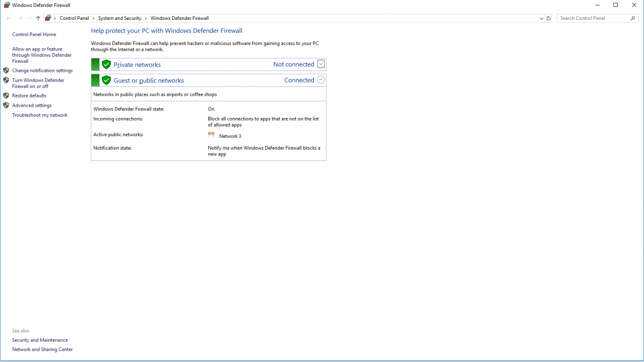Open recent locations dropdown arrow
This screenshot has height=362, width=644.
click(29, 18)
